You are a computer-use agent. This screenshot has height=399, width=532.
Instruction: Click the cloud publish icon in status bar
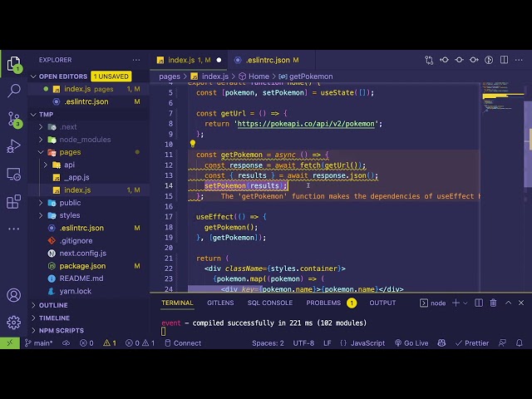click(66, 343)
